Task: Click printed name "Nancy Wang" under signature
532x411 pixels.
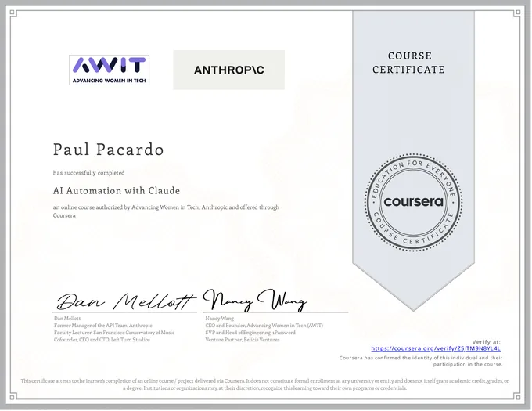Action: (220, 319)
